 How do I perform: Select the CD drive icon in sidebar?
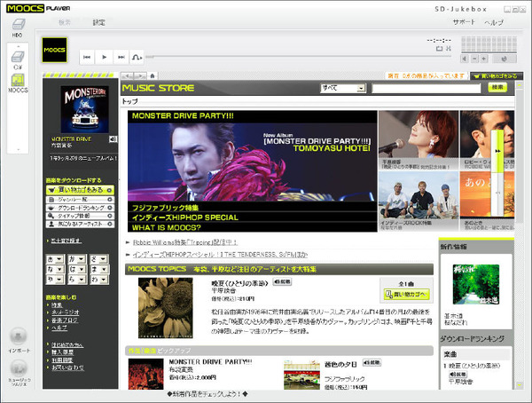(x=18, y=57)
